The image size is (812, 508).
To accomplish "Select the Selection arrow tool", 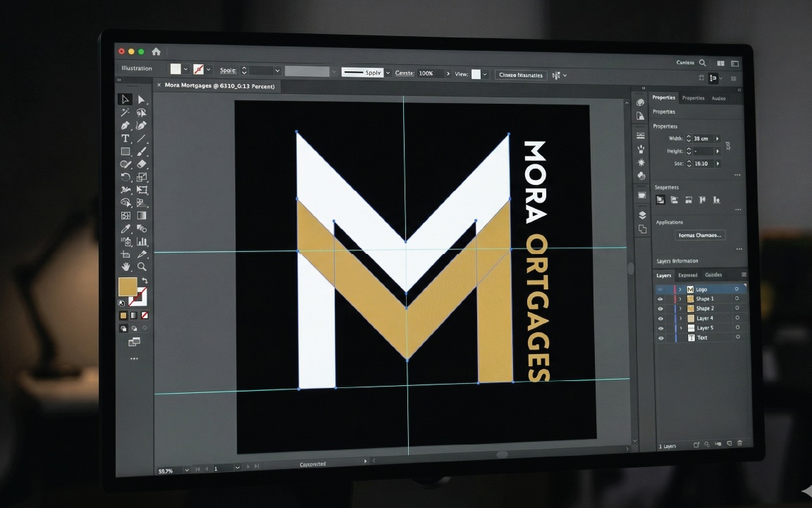I will 125,99.
